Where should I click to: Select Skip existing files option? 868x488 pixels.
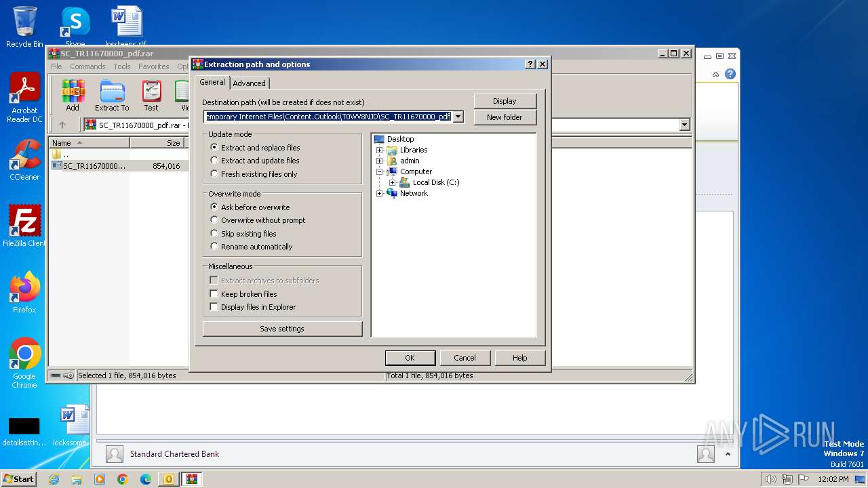(243, 234)
